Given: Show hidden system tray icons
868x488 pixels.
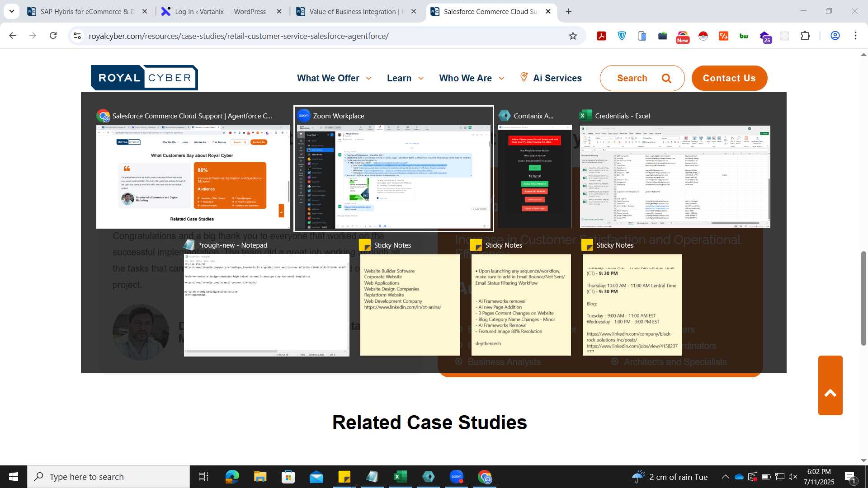Looking at the screenshot, I should click(x=725, y=477).
